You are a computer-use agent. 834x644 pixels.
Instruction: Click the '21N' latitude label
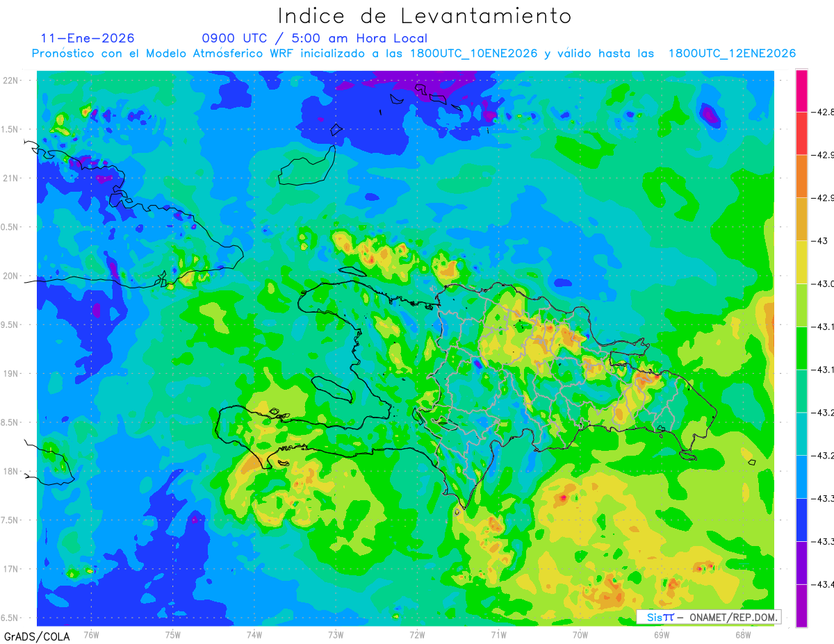(12, 178)
